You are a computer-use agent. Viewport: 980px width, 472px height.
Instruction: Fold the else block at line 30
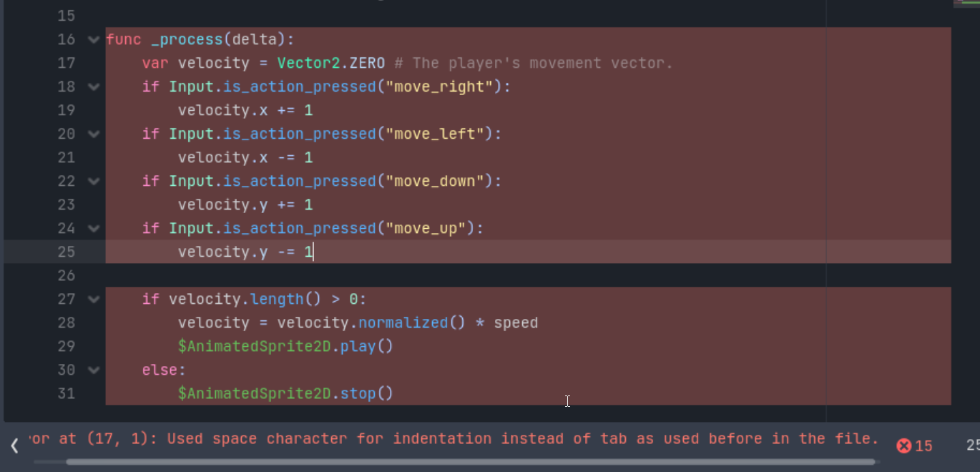[x=93, y=370]
